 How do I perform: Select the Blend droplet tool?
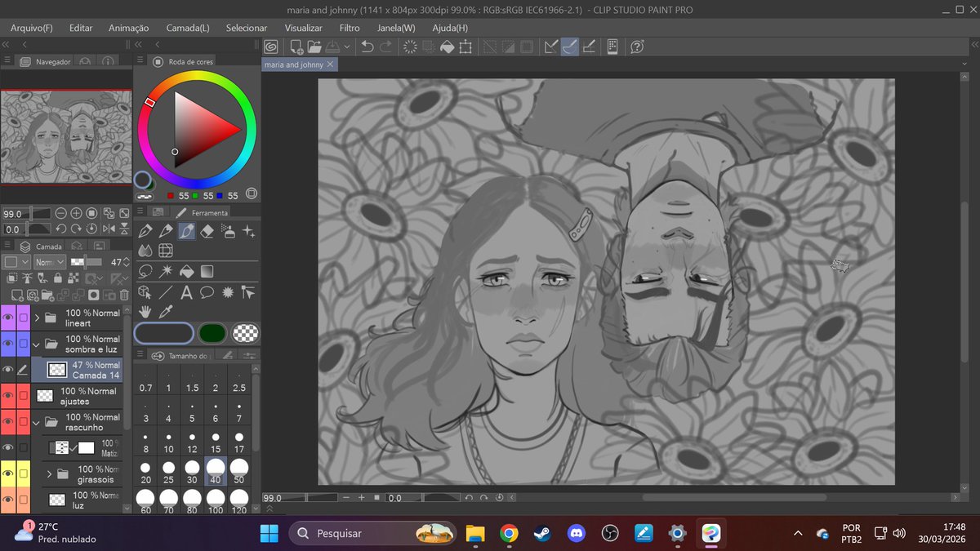click(145, 251)
